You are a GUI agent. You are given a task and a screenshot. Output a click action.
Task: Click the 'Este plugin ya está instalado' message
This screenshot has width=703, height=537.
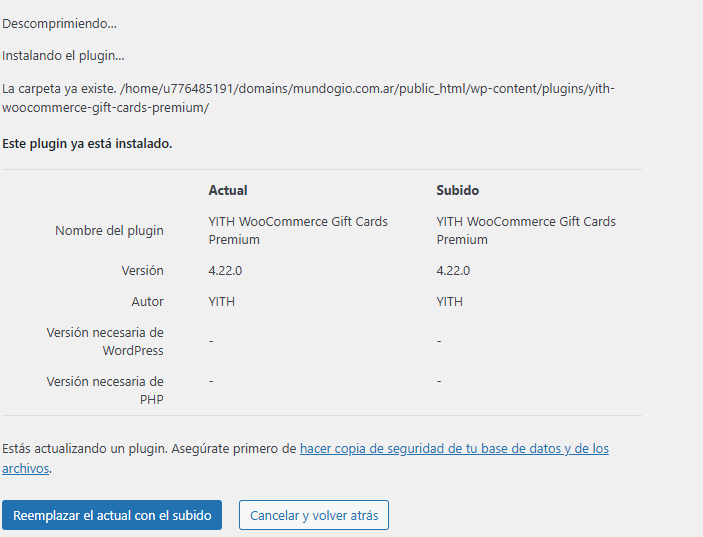pyautogui.click(x=87, y=144)
